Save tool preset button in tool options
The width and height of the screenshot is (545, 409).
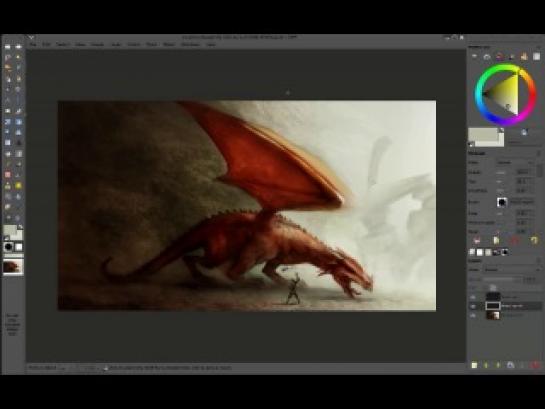coord(477,240)
